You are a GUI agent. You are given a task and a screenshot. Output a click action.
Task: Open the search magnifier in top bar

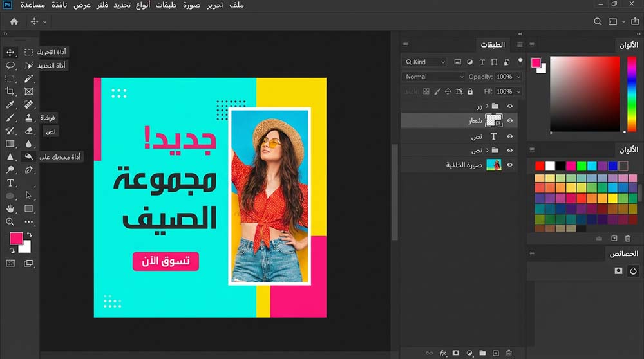coord(598,21)
